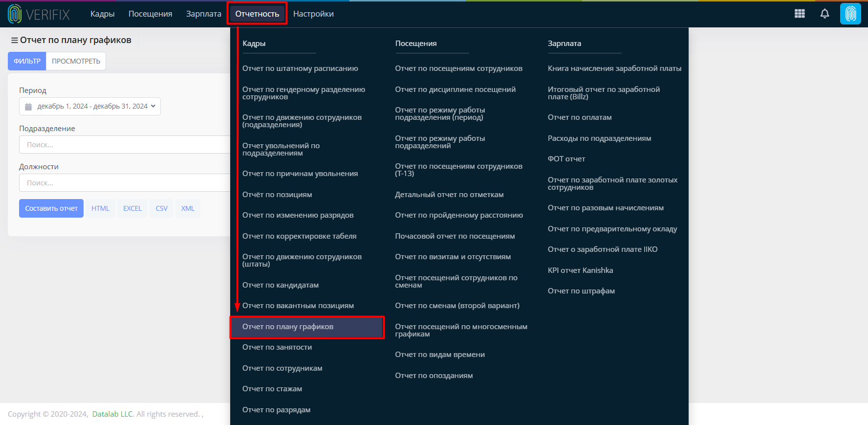
Task: Open Datalab LLC link in footer
Action: (112, 414)
